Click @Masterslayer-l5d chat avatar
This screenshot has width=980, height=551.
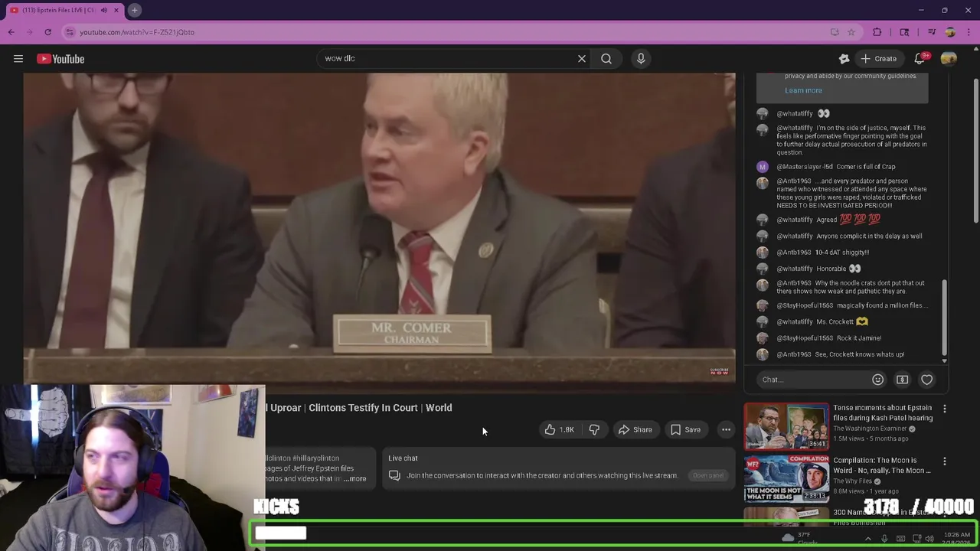(x=762, y=167)
